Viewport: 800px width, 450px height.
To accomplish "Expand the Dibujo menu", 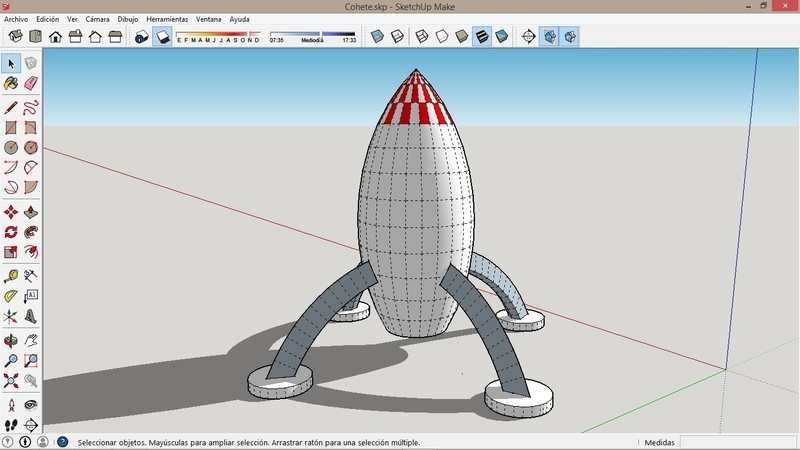I will pyautogui.click(x=128, y=19).
